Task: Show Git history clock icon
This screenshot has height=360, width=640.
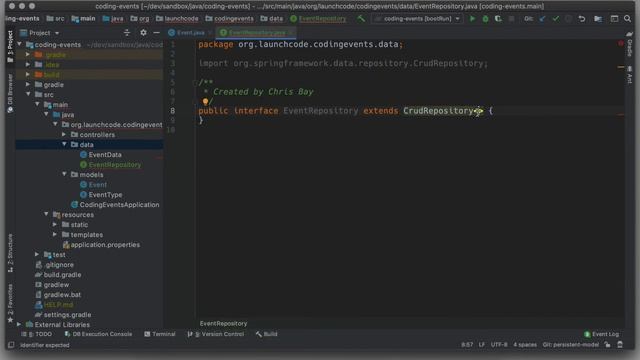Action: point(568,19)
